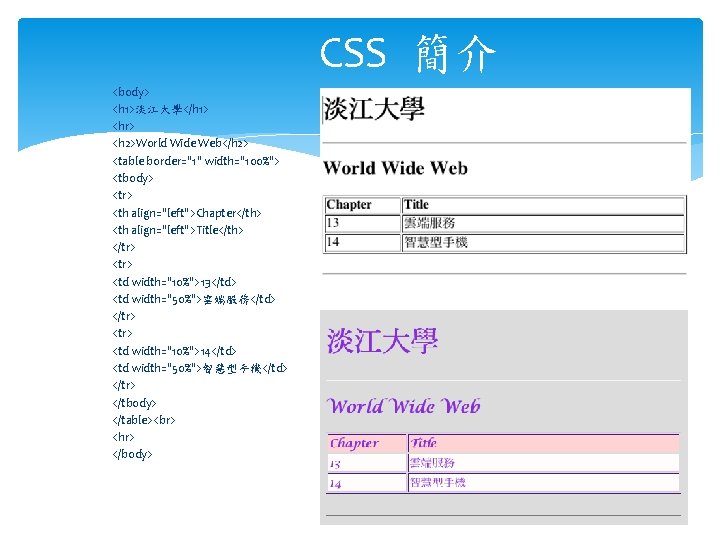
Task: Click cell 14 in the plain table
Action: pyautogui.click(x=362, y=242)
